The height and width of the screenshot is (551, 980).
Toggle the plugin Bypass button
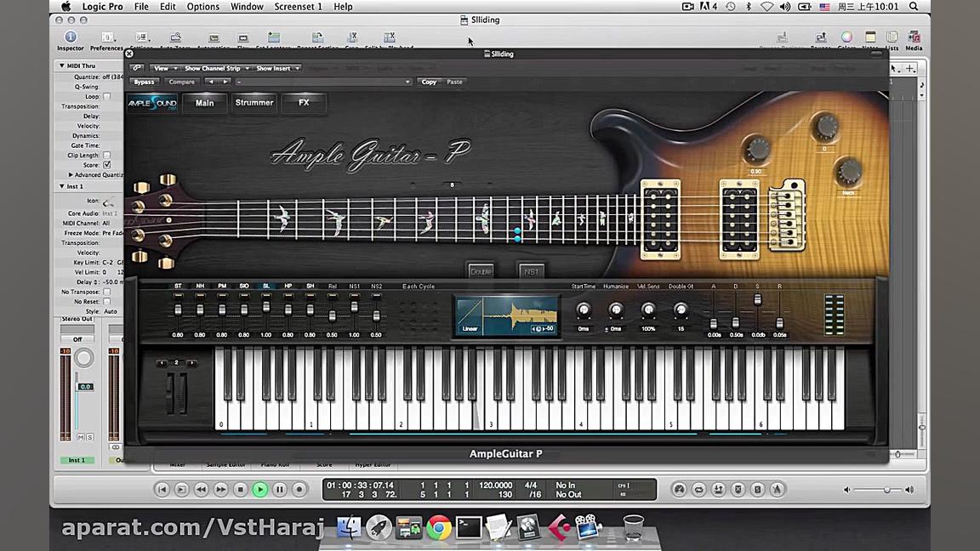coord(145,82)
